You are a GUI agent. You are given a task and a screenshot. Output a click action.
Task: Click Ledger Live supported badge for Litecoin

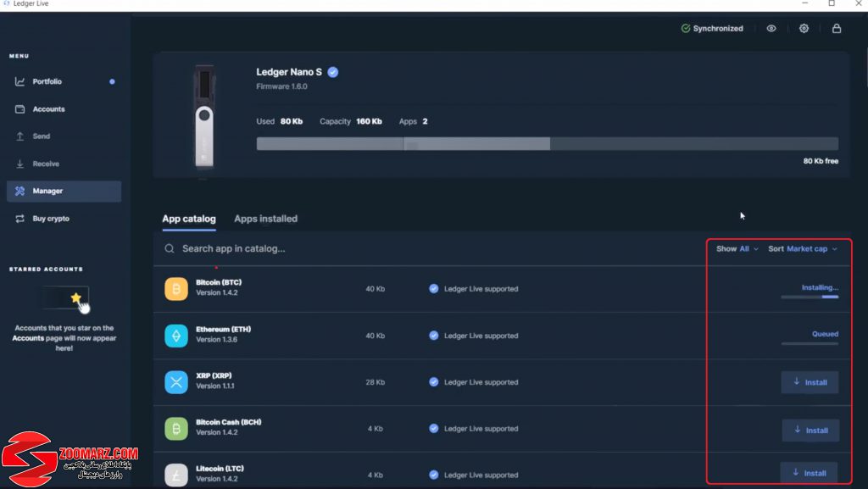tap(474, 475)
